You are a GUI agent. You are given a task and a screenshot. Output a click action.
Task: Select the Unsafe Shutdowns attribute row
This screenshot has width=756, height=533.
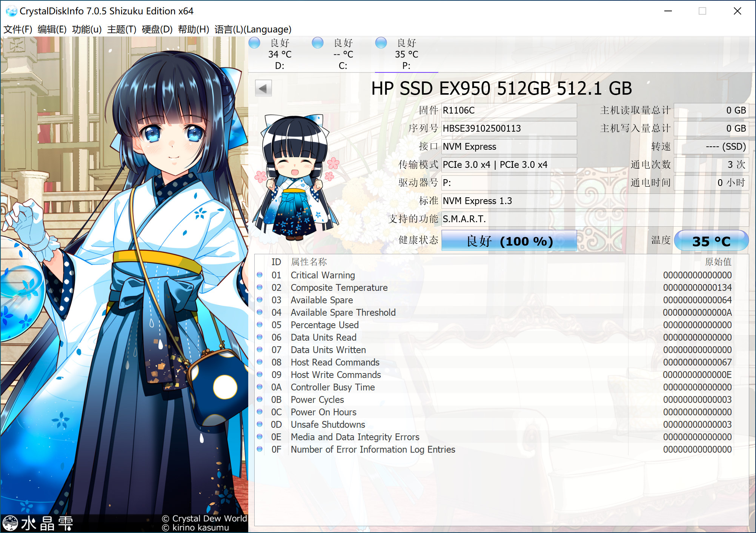[327, 425]
